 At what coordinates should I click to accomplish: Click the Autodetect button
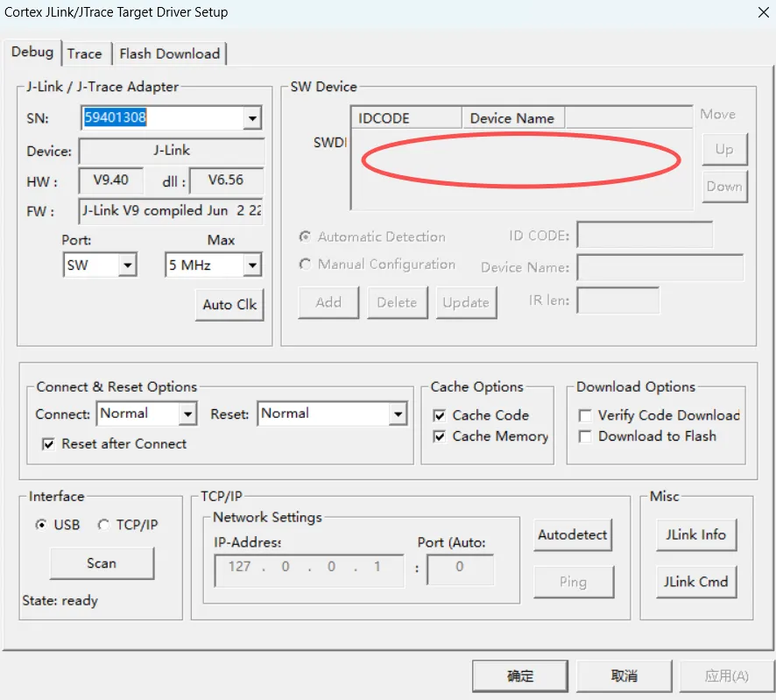pos(573,534)
